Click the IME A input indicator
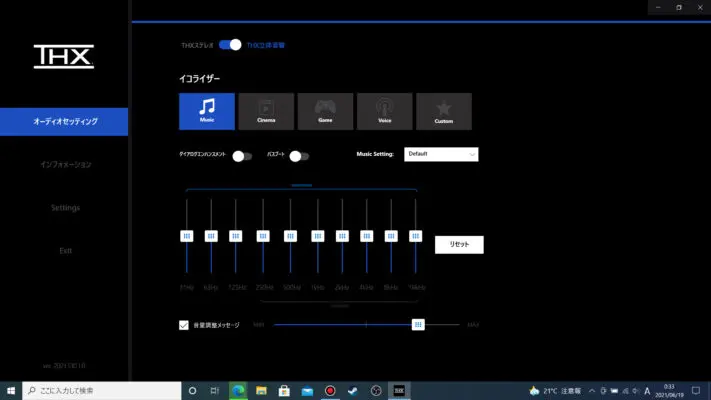 pyautogui.click(x=647, y=391)
